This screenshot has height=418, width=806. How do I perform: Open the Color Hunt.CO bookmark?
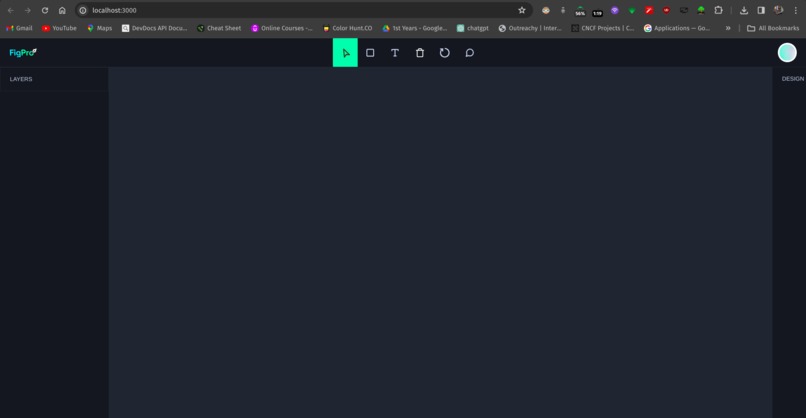point(347,28)
